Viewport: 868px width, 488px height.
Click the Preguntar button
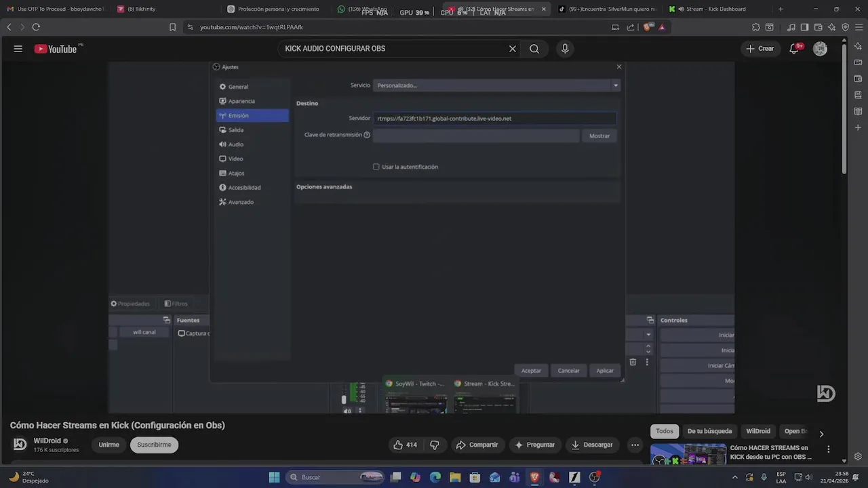point(534,445)
